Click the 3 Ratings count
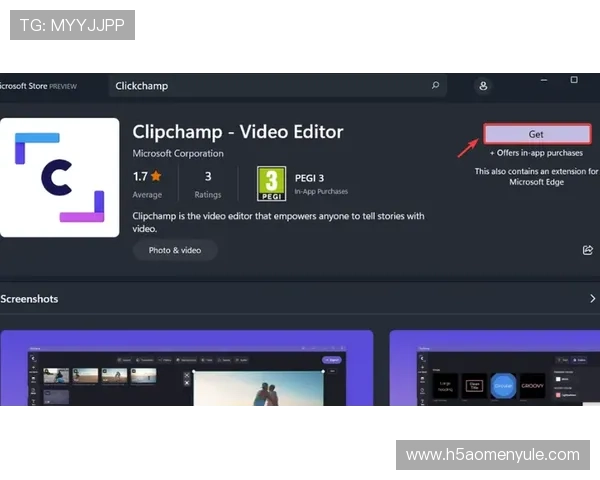The width and height of the screenshot is (600, 480). point(207,184)
